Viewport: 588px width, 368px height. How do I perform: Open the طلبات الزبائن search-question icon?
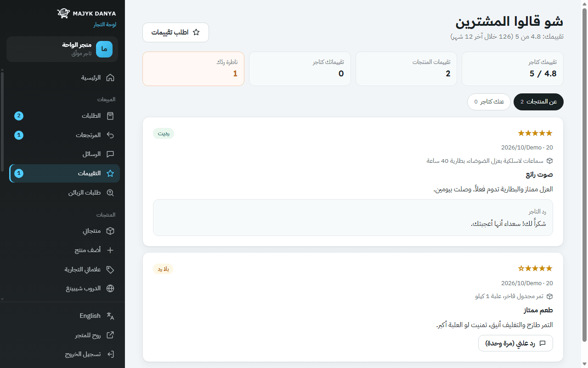110,193
